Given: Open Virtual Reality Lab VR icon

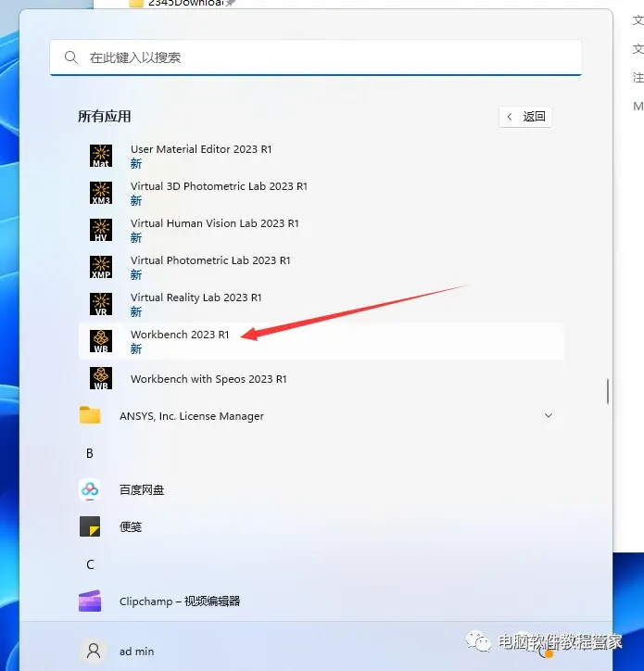Looking at the screenshot, I should pyautogui.click(x=101, y=304).
